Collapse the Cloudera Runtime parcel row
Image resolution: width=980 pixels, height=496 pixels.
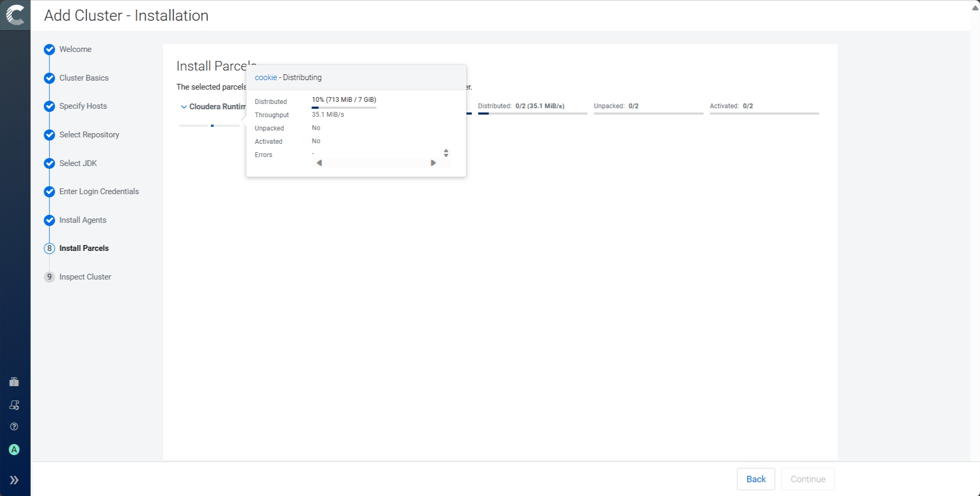click(184, 107)
